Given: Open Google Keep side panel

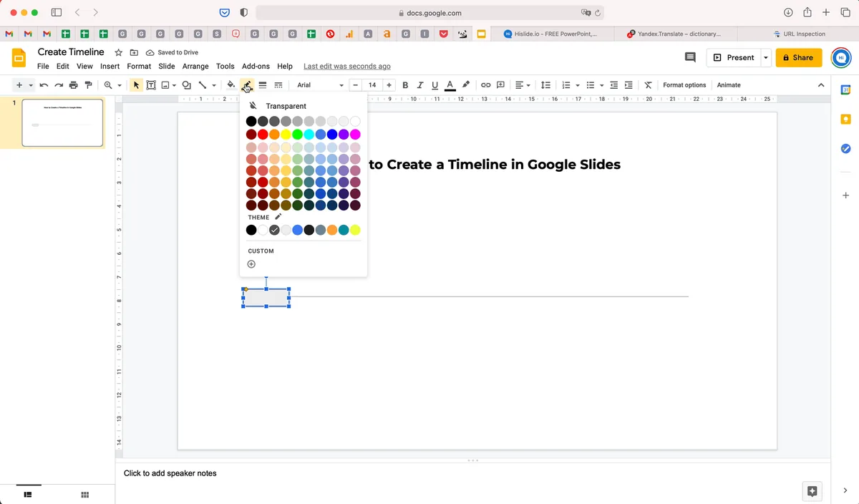Looking at the screenshot, I should [x=845, y=119].
